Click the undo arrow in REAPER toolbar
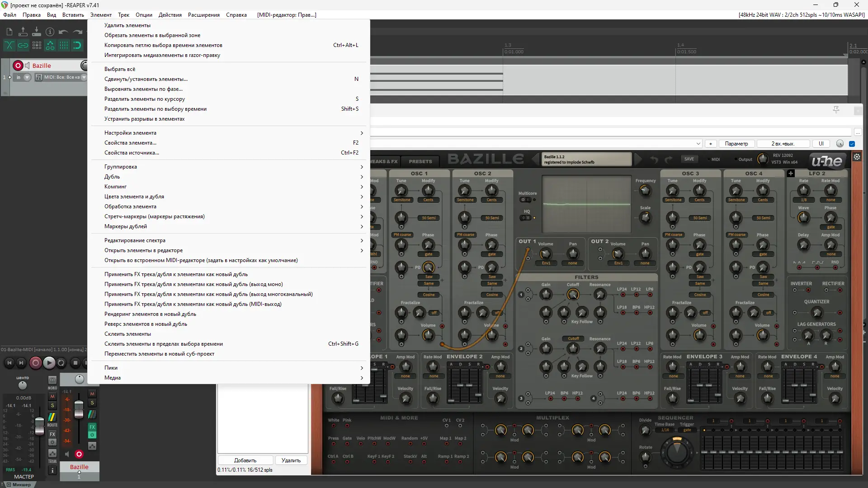Viewport: 868px width, 488px height. pyautogui.click(x=64, y=32)
